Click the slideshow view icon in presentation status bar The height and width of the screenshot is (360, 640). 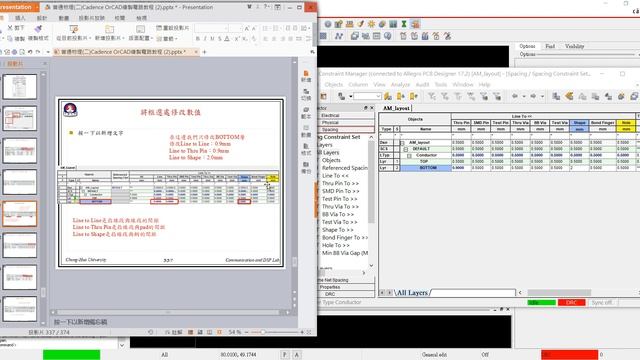pyautogui.click(x=219, y=332)
